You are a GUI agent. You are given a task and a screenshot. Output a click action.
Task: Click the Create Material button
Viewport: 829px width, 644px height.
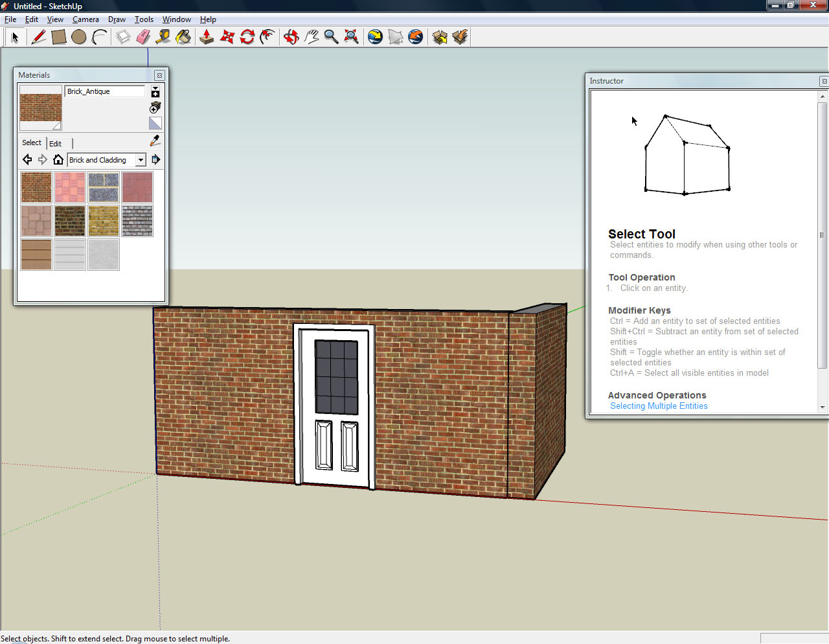[x=155, y=108]
